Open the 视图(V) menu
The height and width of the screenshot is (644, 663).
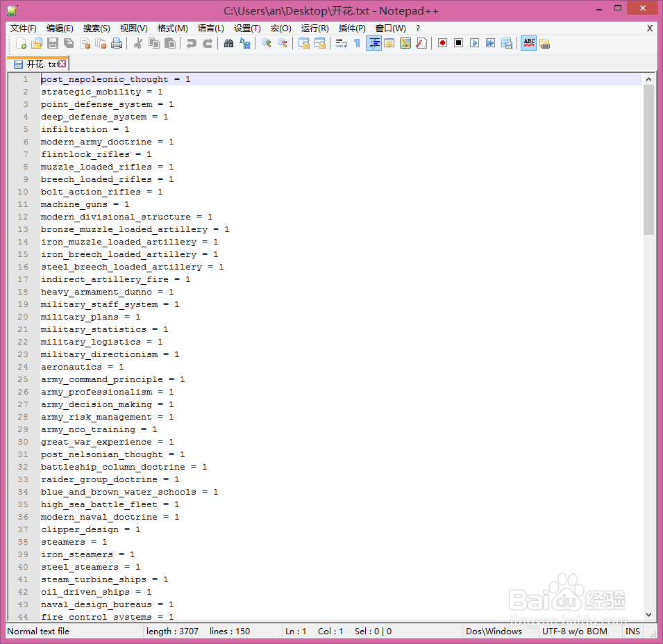(133, 28)
